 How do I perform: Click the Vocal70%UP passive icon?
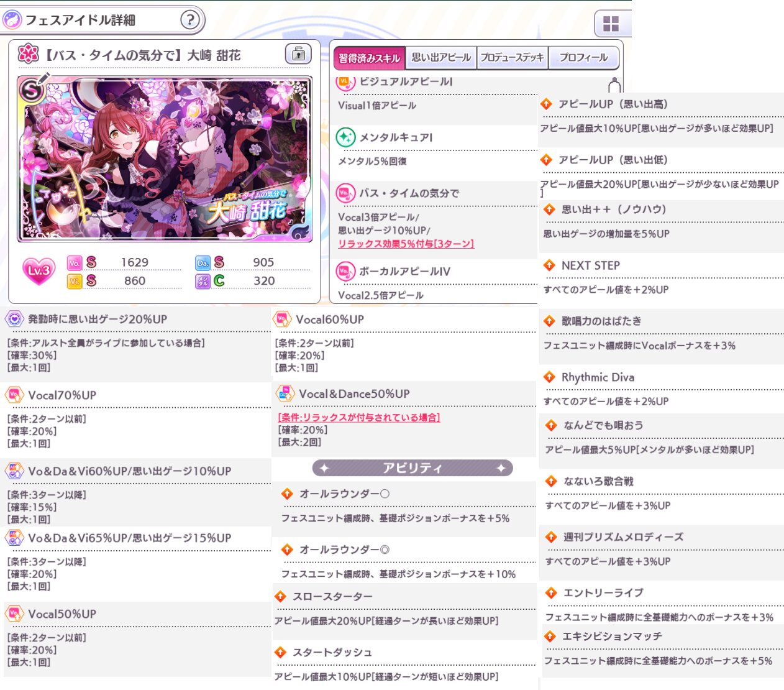[x=14, y=395]
